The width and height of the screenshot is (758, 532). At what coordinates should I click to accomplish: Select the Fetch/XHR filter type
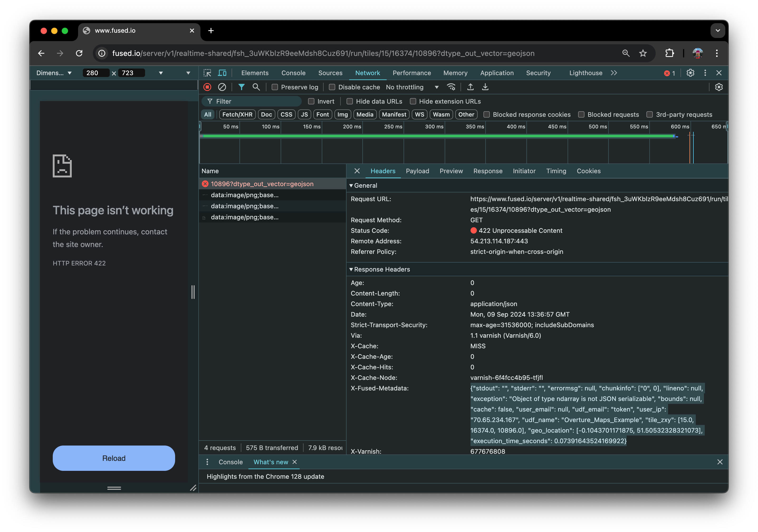238,114
